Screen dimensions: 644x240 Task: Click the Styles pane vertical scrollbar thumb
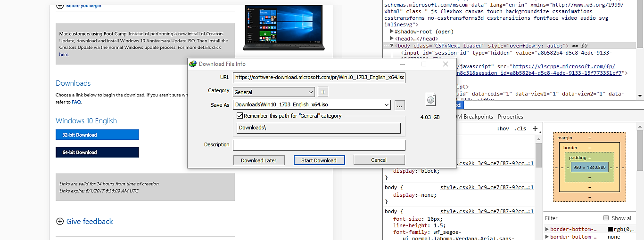(x=538, y=155)
